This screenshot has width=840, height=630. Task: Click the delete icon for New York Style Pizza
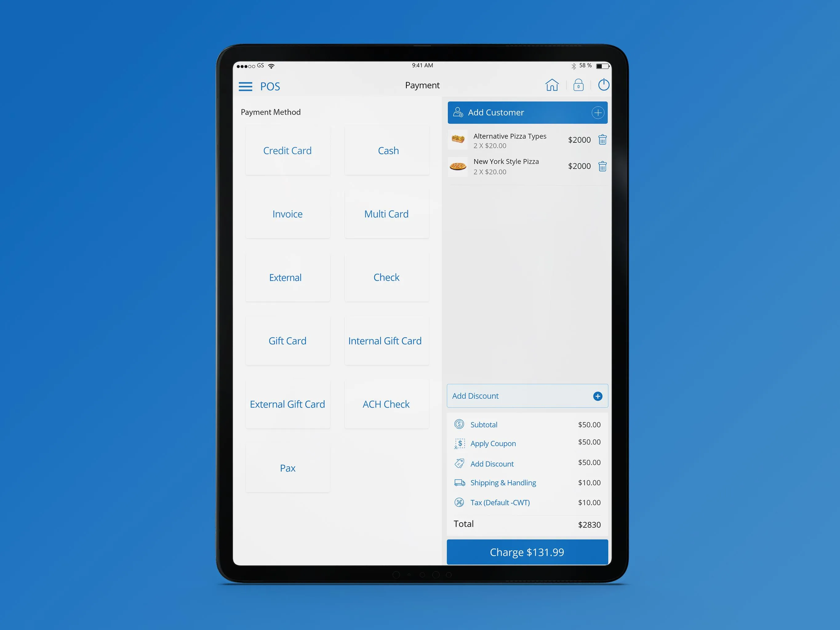600,167
